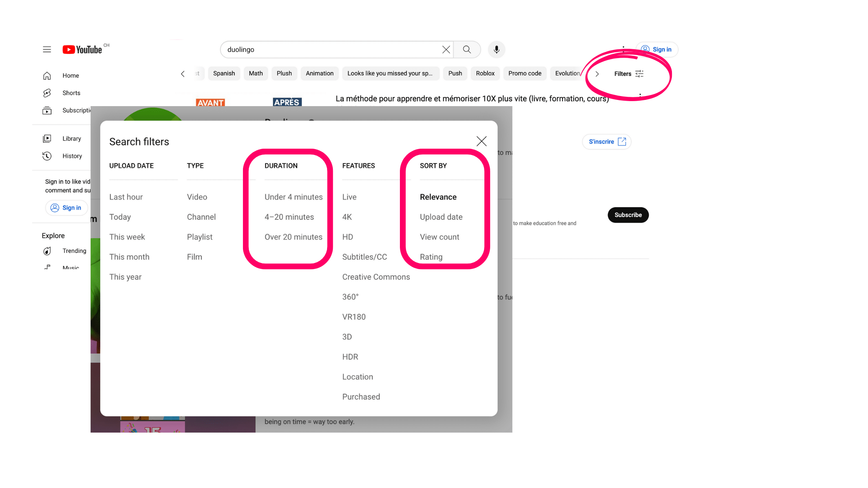
Task: Filter type by Film
Action: pos(195,257)
